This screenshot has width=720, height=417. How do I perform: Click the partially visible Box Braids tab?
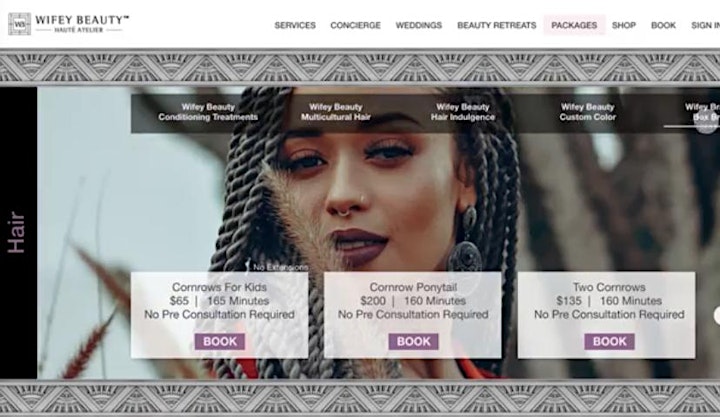pyautogui.click(x=702, y=112)
